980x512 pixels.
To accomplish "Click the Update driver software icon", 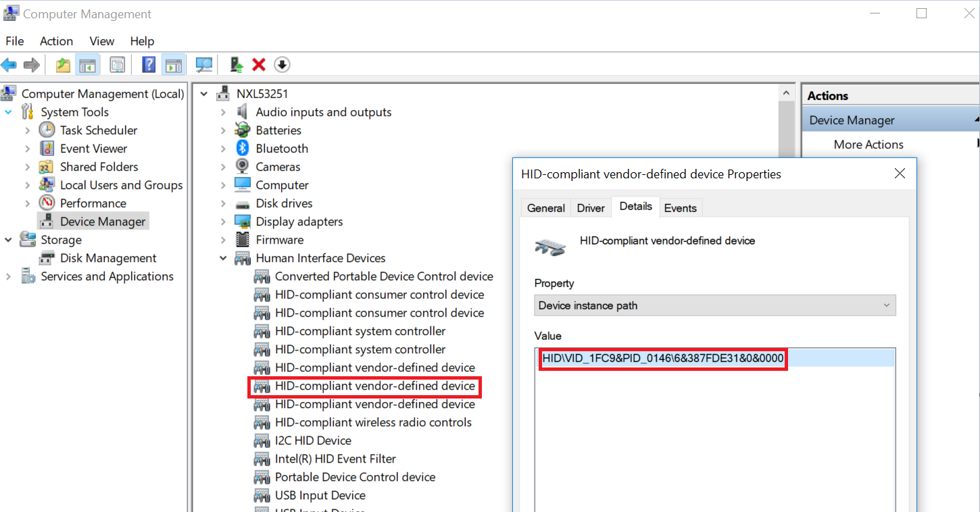I will click(x=236, y=64).
